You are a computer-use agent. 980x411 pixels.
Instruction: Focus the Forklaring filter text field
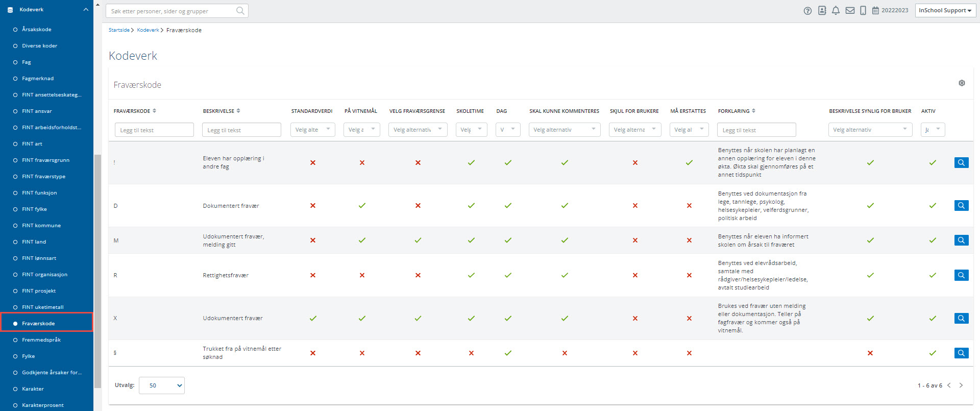click(x=756, y=130)
